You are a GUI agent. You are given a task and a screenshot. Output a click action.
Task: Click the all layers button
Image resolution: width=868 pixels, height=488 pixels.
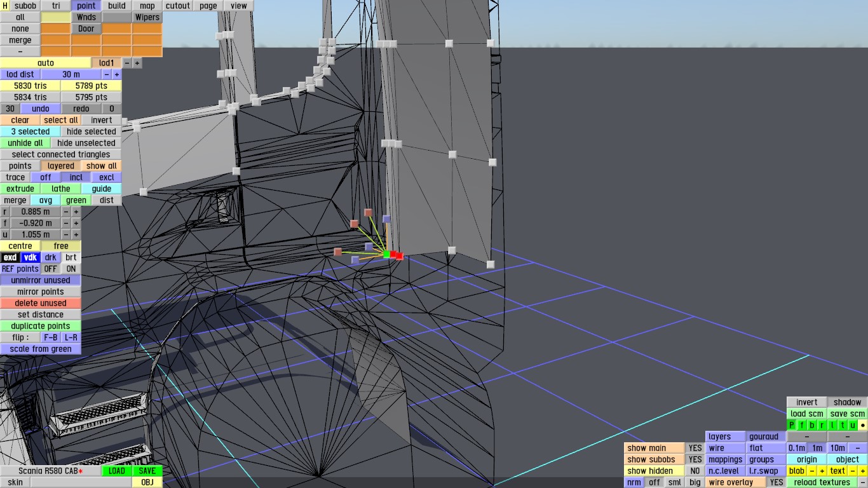(20, 17)
